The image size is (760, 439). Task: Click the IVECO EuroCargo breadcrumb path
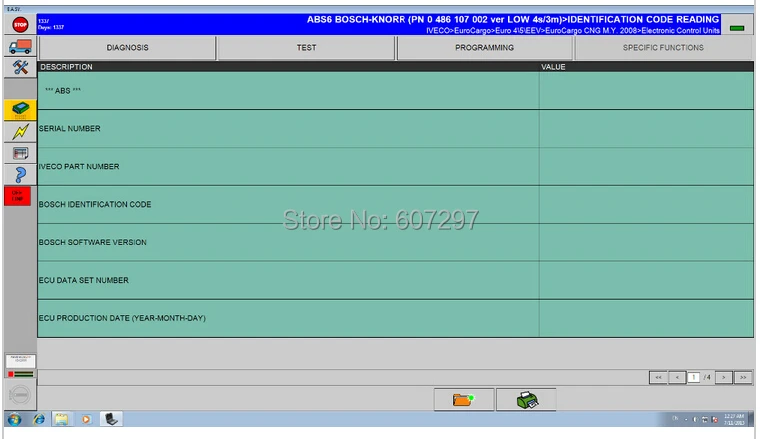point(573,31)
